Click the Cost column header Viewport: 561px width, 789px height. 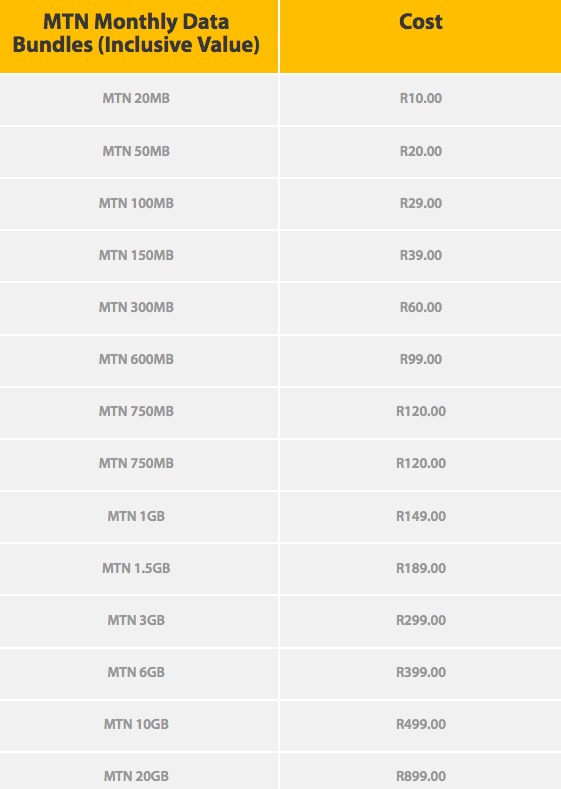point(421,22)
